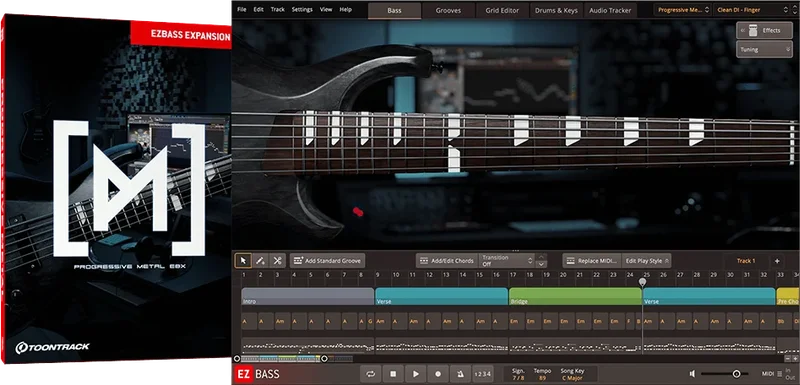Mute via the speaker volume icon
The image size is (800, 385).
click(x=692, y=374)
